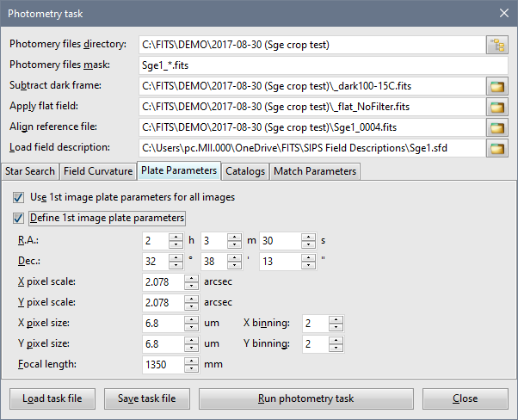Open folder icon for Apply flat field
This screenshot has width=518, height=420.
(496, 107)
